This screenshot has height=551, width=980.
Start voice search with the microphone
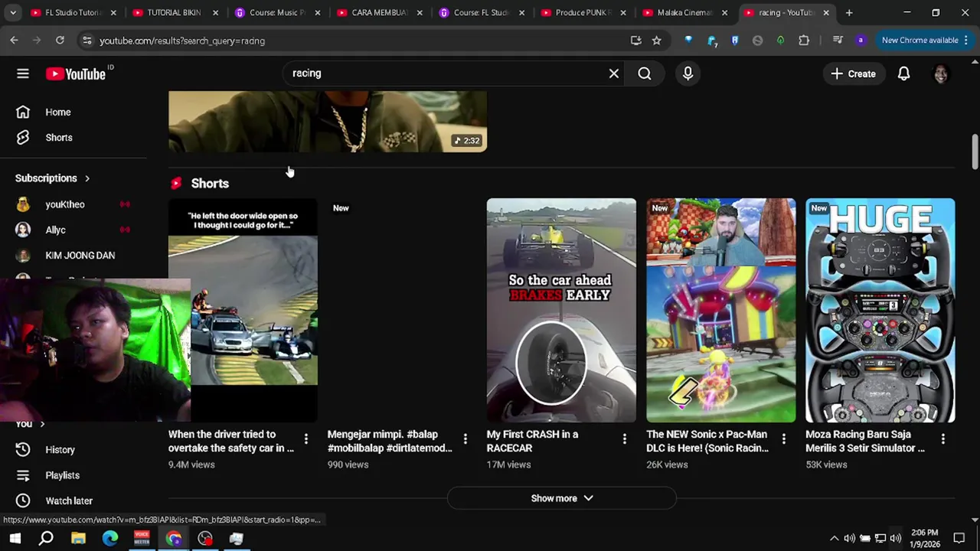click(688, 73)
